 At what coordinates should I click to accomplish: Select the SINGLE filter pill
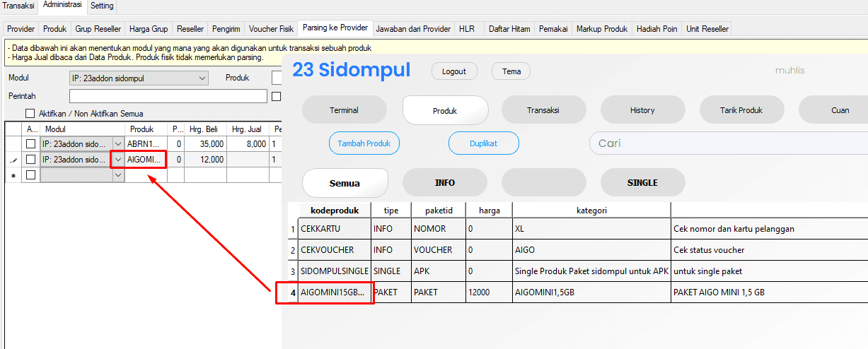tap(642, 183)
